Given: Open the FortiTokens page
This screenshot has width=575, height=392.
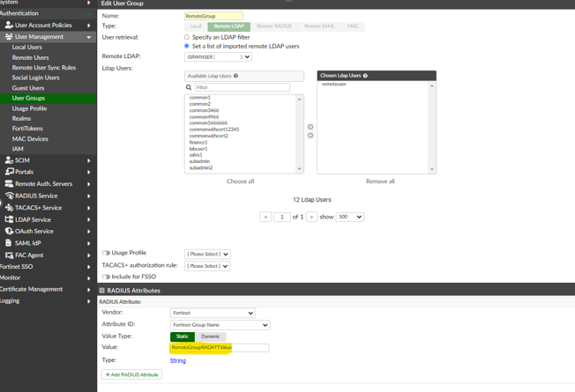Looking at the screenshot, I should (27, 129).
